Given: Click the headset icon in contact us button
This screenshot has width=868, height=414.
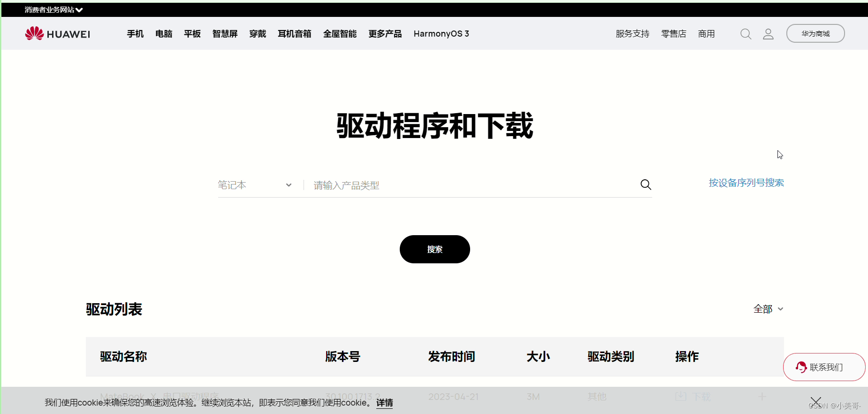Looking at the screenshot, I should click(x=801, y=367).
